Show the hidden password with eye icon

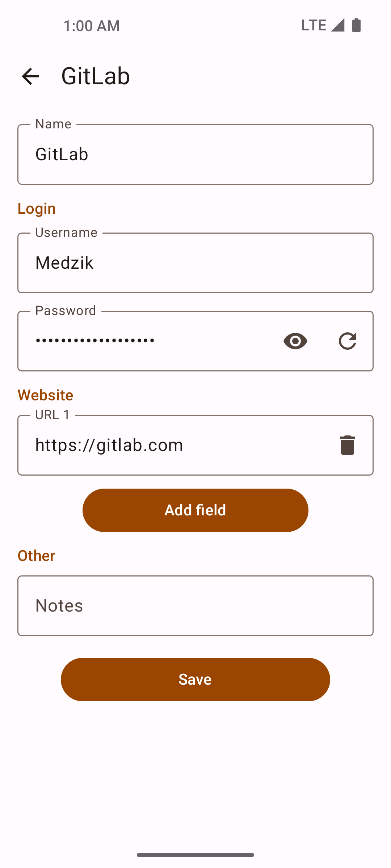pyautogui.click(x=295, y=341)
